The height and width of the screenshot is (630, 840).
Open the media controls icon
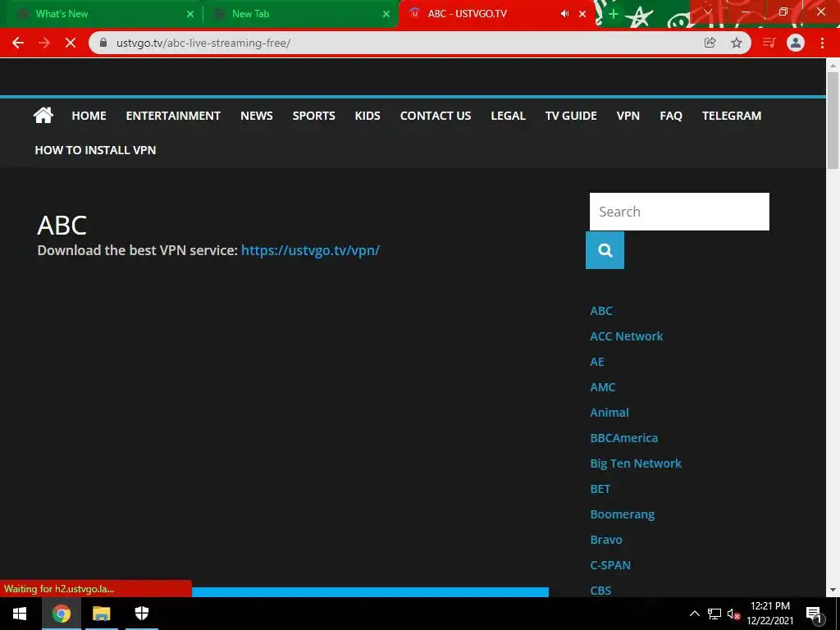tap(769, 43)
